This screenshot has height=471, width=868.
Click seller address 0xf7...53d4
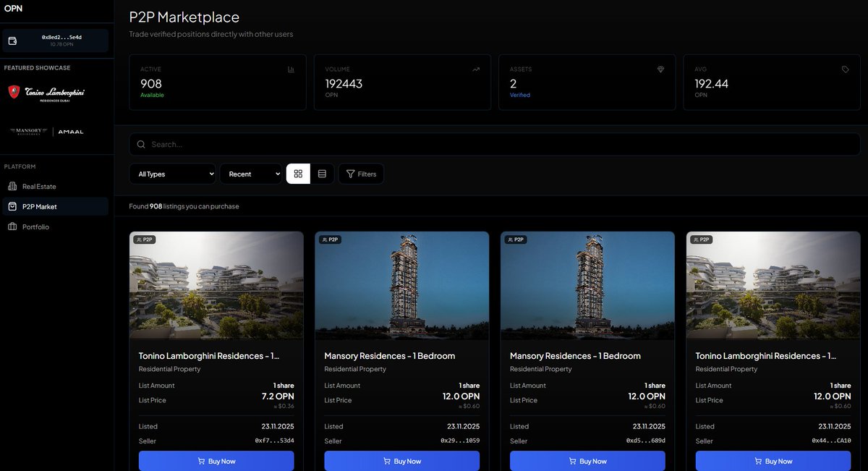point(275,441)
